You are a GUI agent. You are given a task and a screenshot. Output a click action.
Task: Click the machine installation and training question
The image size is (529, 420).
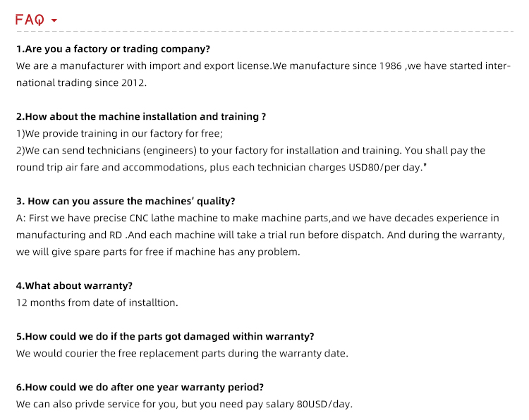(141, 116)
